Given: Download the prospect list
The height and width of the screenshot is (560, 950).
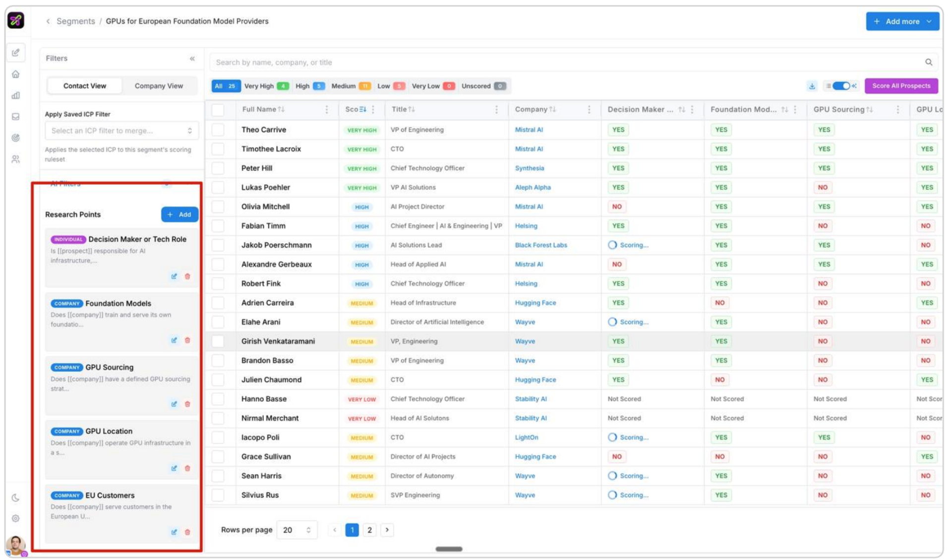Looking at the screenshot, I should pyautogui.click(x=812, y=86).
